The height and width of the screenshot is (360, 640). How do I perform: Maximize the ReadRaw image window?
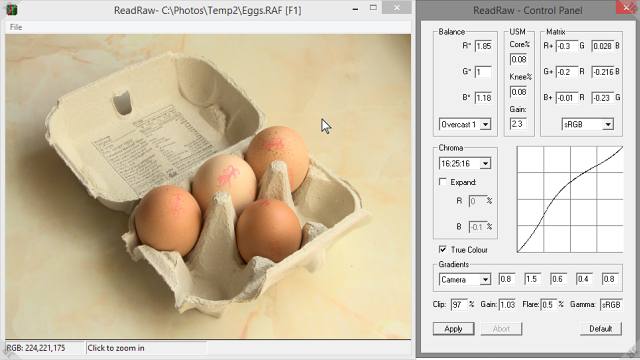click(x=373, y=8)
